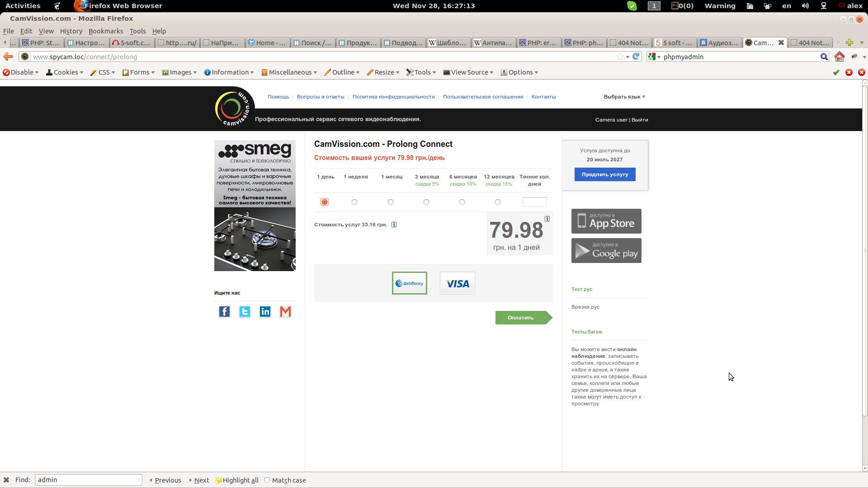
Task: Open the Firefox home page icon
Action: click(840, 56)
